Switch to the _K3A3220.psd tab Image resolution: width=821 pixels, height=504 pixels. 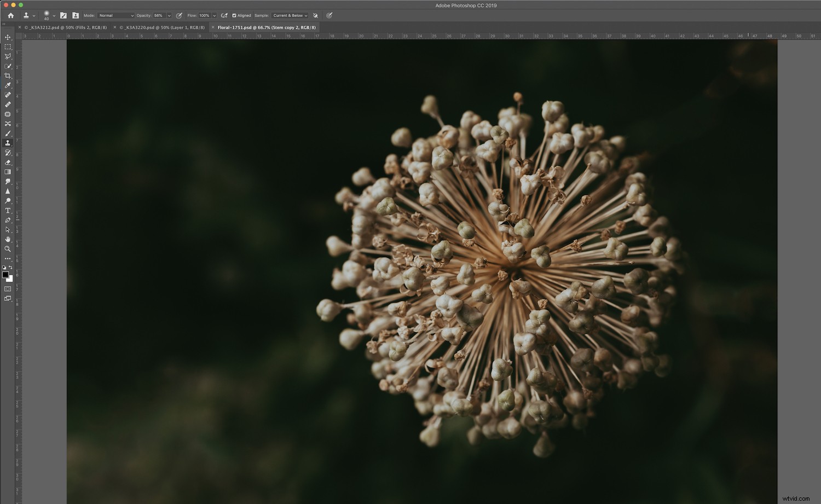tap(161, 27)
